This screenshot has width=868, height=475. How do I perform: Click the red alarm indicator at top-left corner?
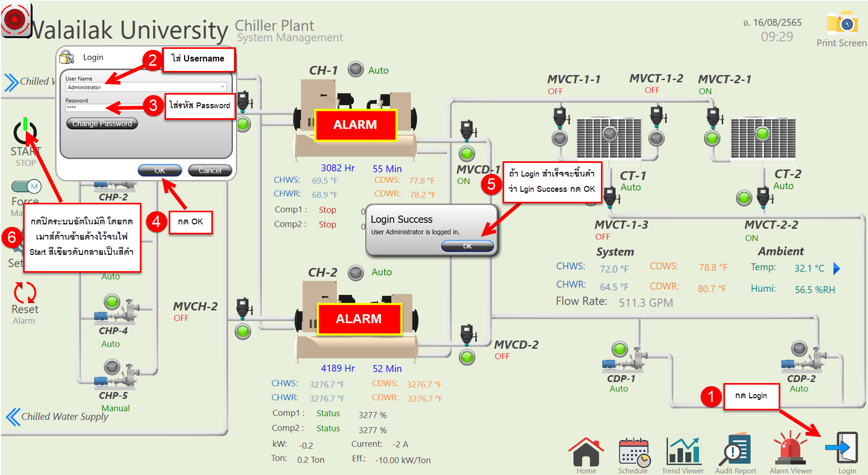click(x=16, y=20)
